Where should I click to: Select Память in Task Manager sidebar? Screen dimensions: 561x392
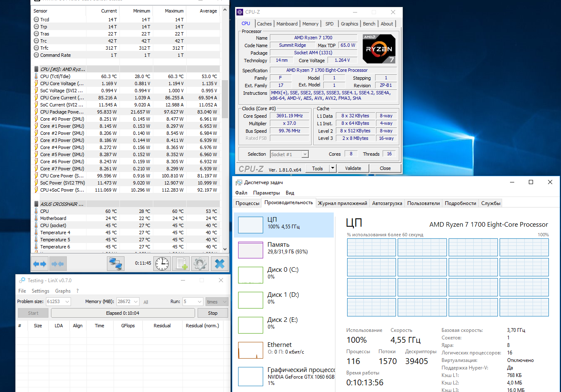[284, 250]
